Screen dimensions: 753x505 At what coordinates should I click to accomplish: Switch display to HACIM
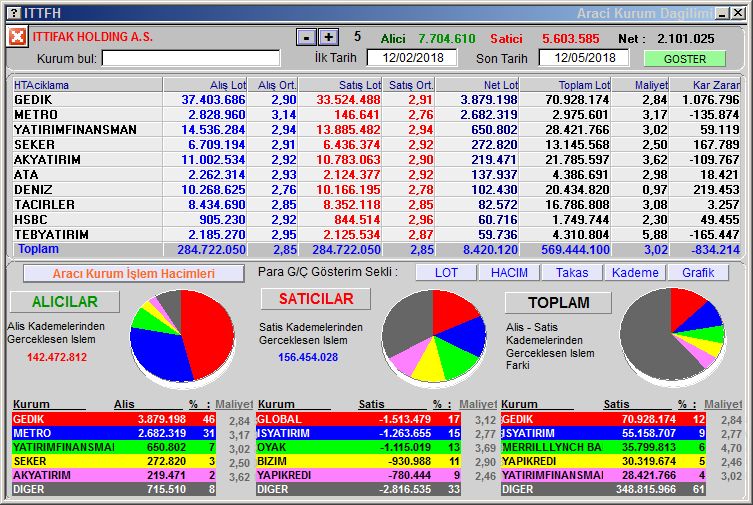tap(509, 273)
